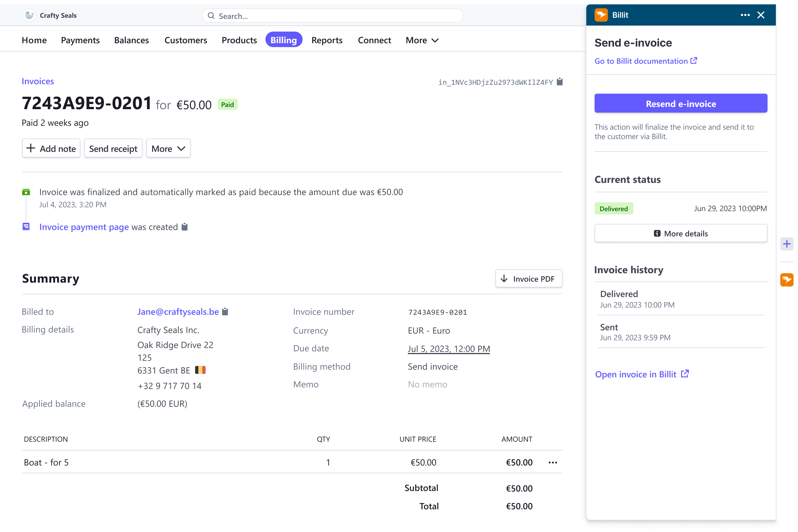The height and width of the screenshot is (532, 798).
Task: Open external link icon next to Open invoice in Billit
Action: [685, 374]
